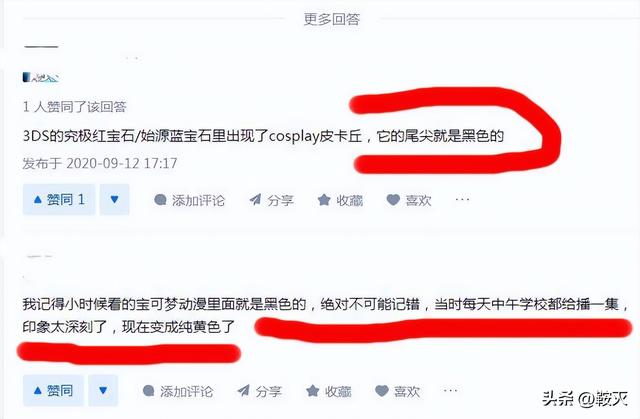
Task: Open more options dots on second answer
Action: pyautogui.click(x=451, y=390)
